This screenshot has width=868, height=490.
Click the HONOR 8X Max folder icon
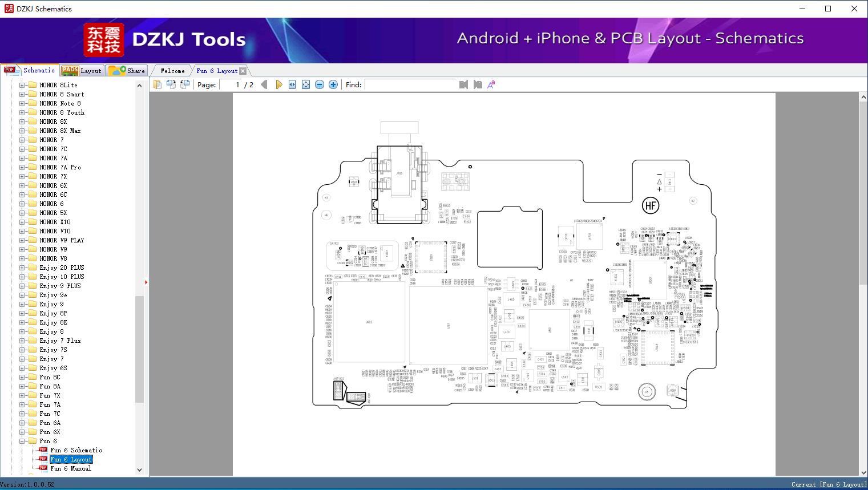[x=32, y=131]
